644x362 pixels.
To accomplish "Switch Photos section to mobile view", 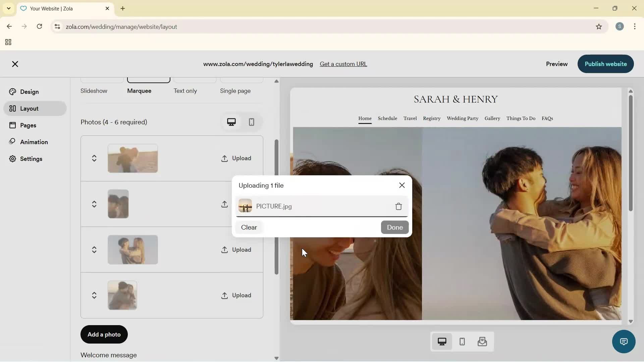I will pyautogui.click(x=252, y=122).
